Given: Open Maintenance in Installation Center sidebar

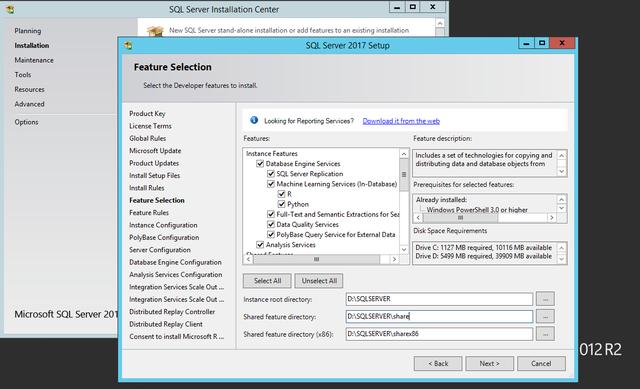Looking at the screenshot, I should pos(34,60).
